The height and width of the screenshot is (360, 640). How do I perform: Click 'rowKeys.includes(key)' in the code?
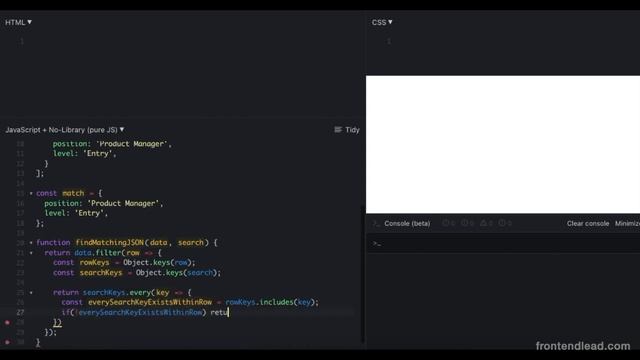pos(271,302)
